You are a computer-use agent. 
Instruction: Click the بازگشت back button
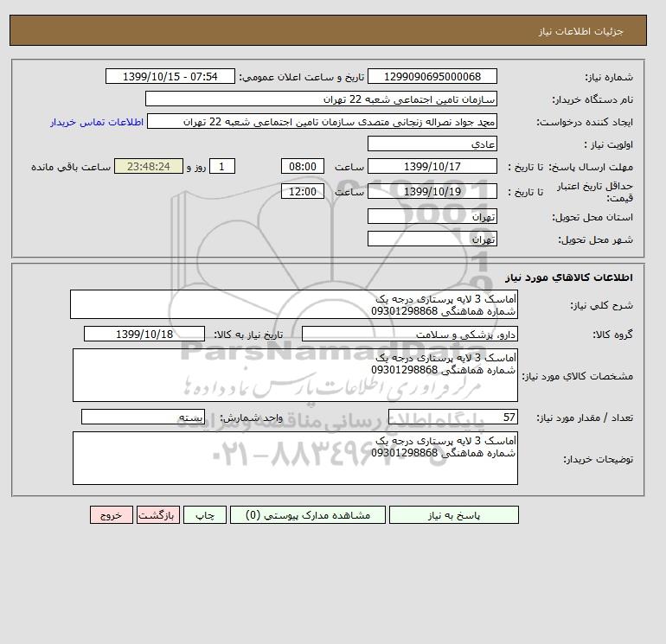[x=158, y=515]
